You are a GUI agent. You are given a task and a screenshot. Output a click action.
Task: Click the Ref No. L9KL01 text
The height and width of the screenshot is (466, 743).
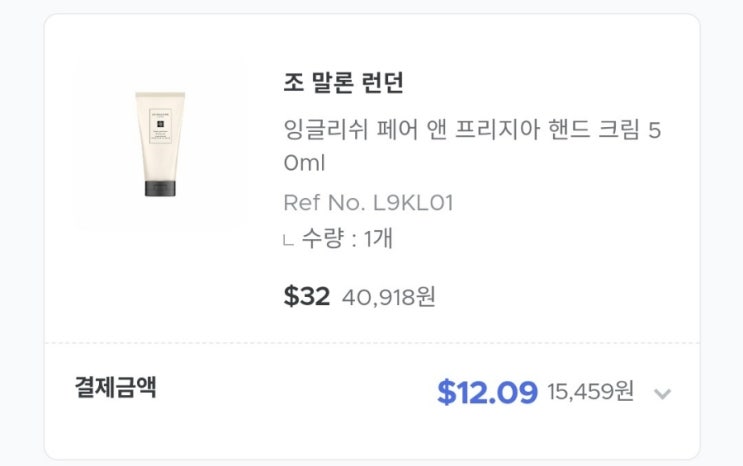[368, 203]
